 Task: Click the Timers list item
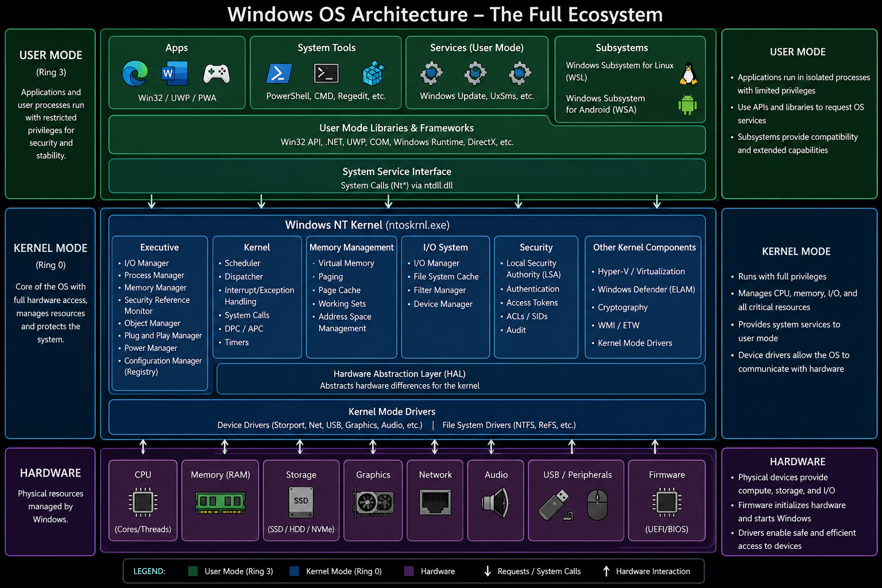[237, 342]
